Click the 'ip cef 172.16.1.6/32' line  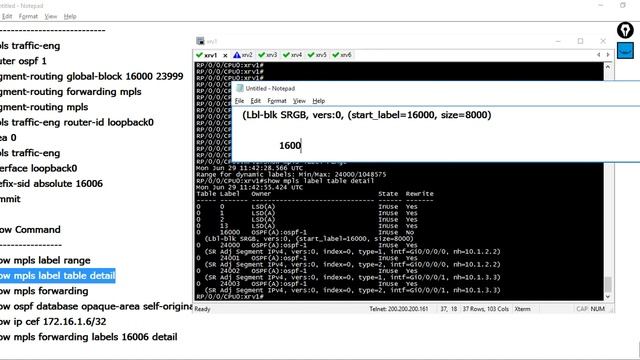coord(53,321)
